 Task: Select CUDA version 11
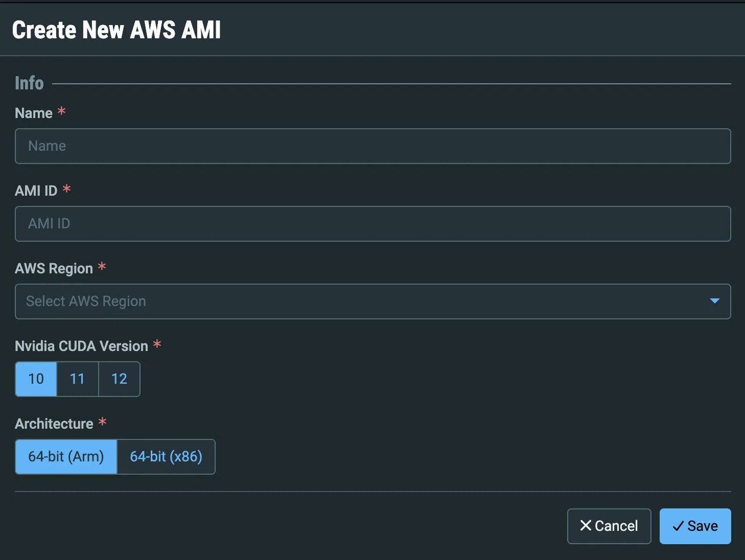pyautogui.click(x=77, y=379)
